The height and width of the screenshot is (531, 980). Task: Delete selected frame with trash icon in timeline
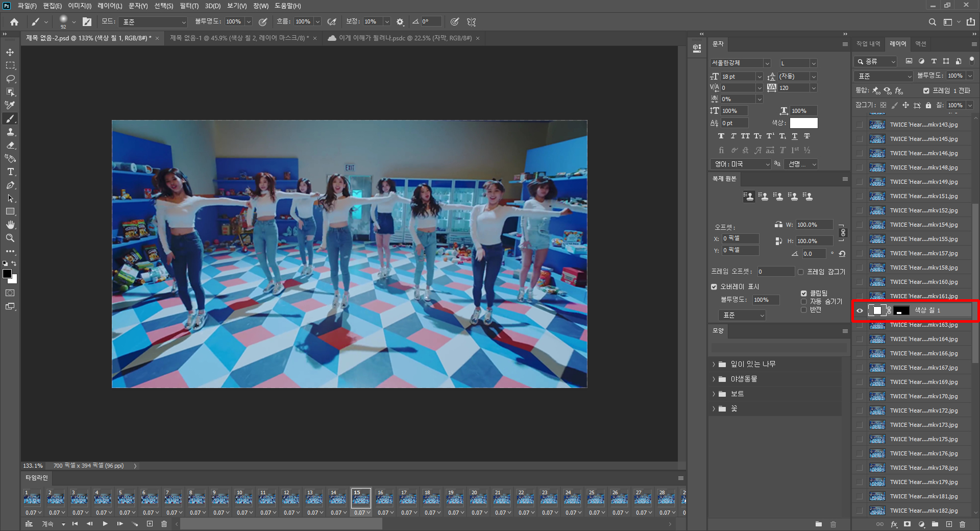tap(164, 524)
